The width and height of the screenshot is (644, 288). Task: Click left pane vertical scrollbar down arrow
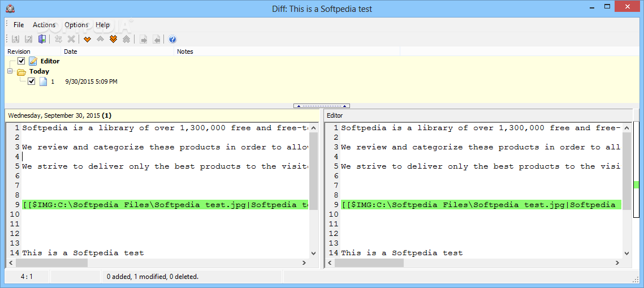(314, 253)
